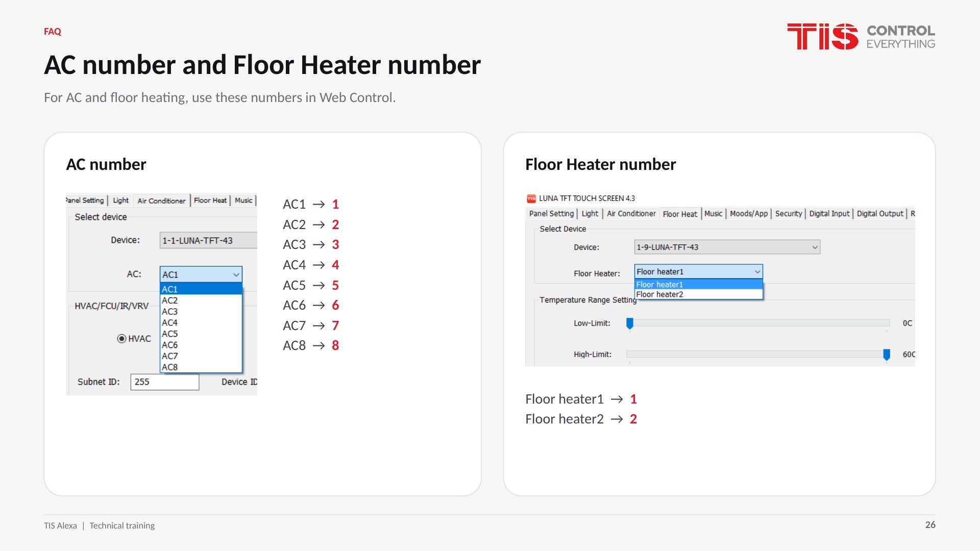Switch to Air Conditioner tab in left panel
980x551 pixels.
point(161,201)
